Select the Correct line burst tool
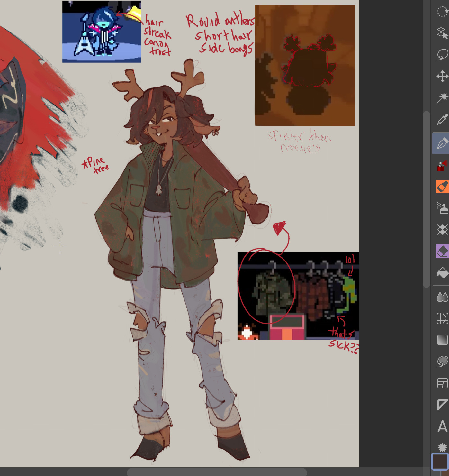 442,447
